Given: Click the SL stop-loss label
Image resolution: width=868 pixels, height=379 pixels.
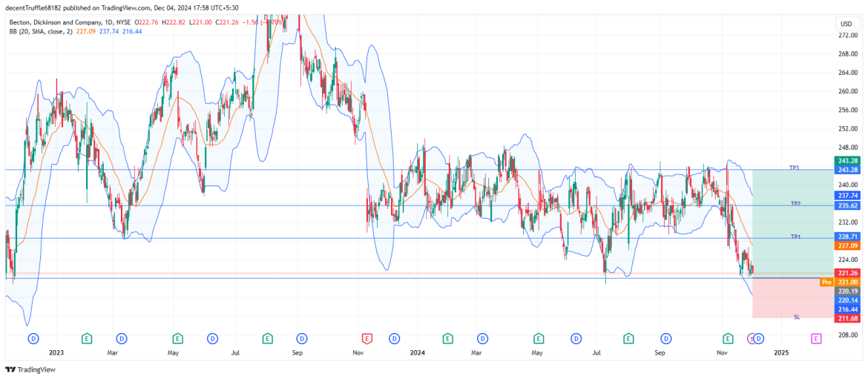Looking at the screenshot, I should point(797,317).
